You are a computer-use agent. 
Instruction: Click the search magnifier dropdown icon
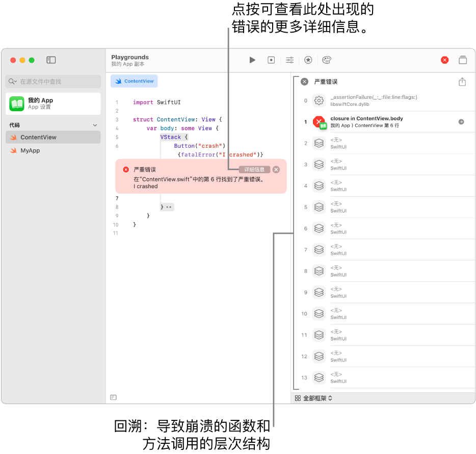point(12,82)
